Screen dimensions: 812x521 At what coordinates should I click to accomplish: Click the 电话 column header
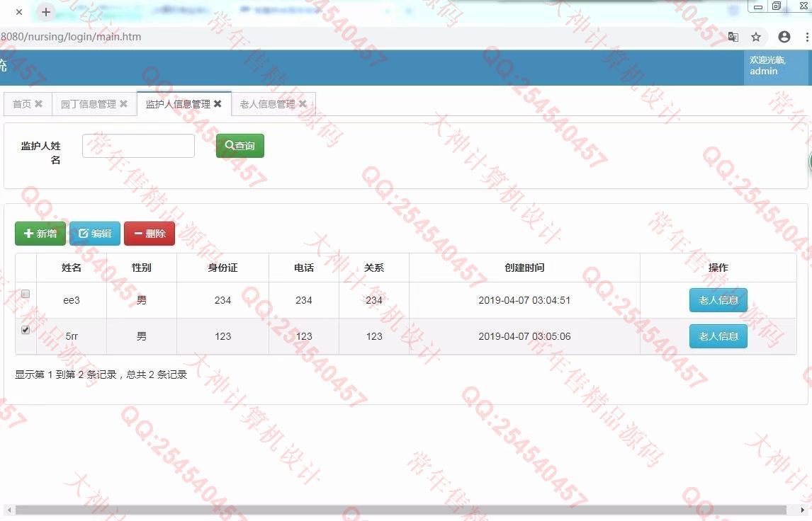point(304,268)
